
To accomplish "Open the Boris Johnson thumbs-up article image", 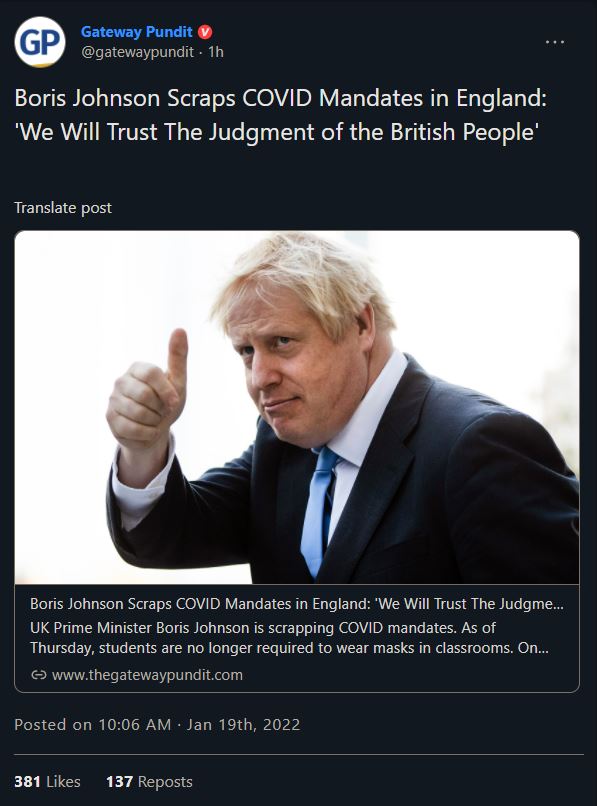I will tap(297, 407).
